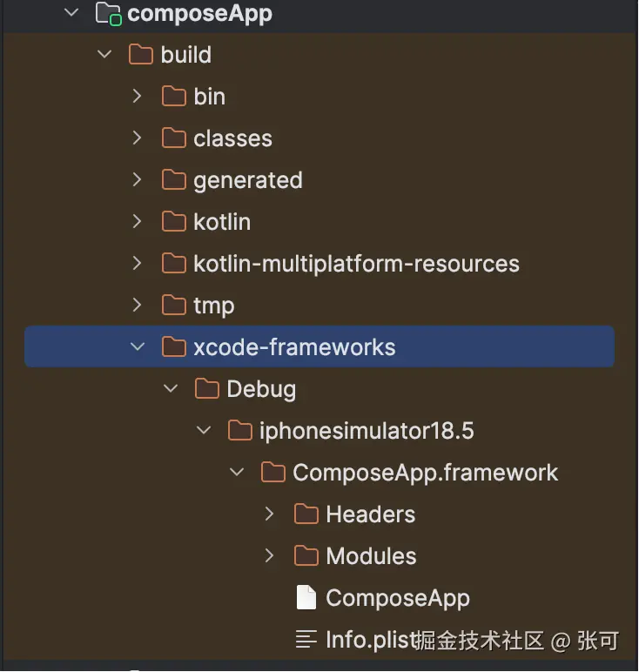Click the ComposeApp.framework folder icon
Image resolution: width=639 pixels, height=672 pixels.
point(273,473)
